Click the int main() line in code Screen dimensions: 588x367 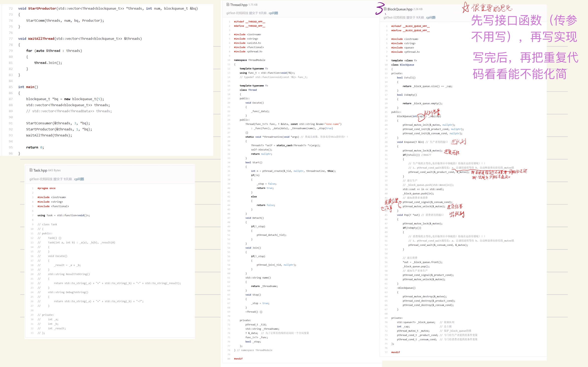pos(28,87)
